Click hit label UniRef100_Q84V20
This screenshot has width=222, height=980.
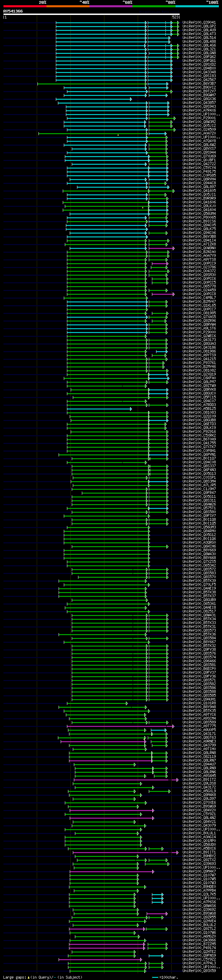199,810
